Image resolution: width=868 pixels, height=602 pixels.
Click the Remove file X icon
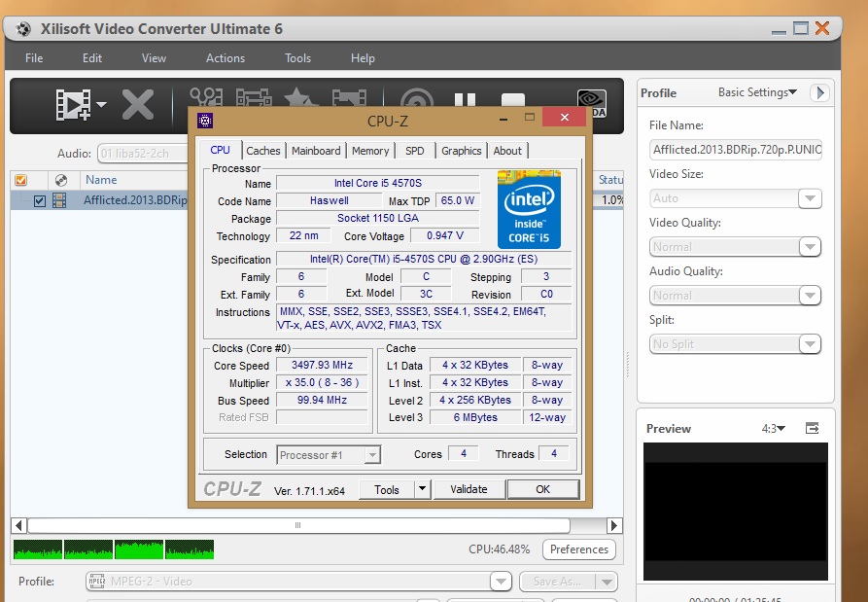138,105
